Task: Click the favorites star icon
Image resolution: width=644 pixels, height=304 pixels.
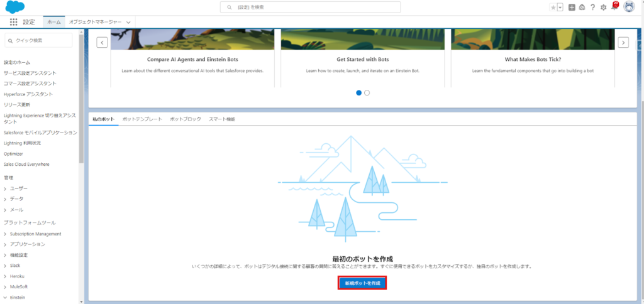Action: pos(553,8)
